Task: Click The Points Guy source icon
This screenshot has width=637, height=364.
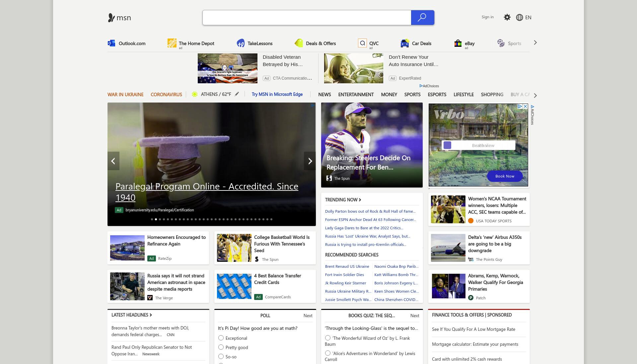Action: 471,259
